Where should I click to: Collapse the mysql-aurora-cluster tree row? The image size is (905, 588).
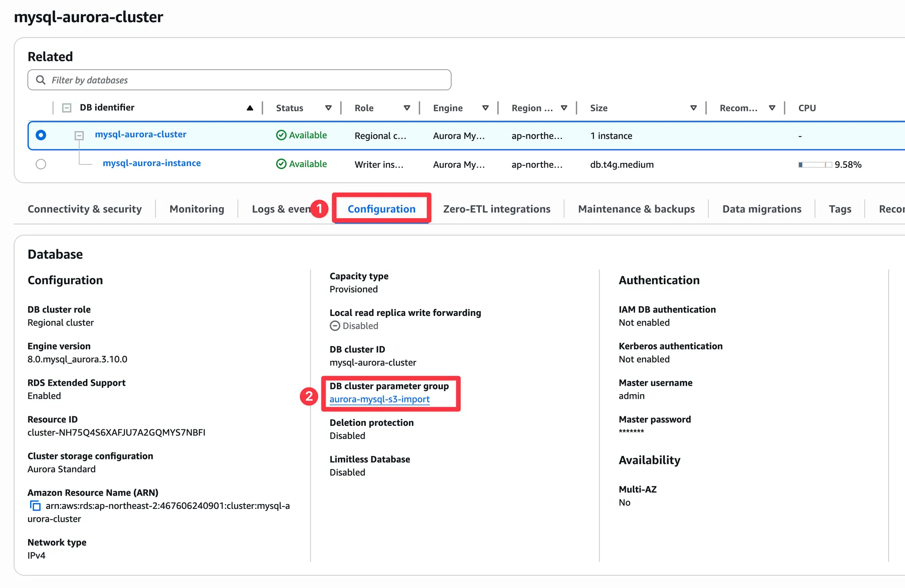click(79, 135)
